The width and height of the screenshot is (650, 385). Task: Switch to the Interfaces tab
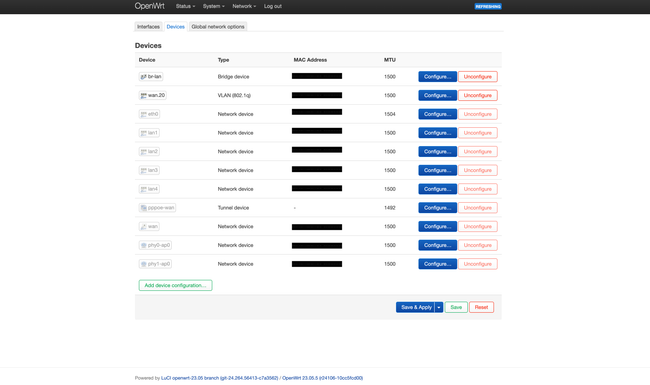(x=148, y=27)
